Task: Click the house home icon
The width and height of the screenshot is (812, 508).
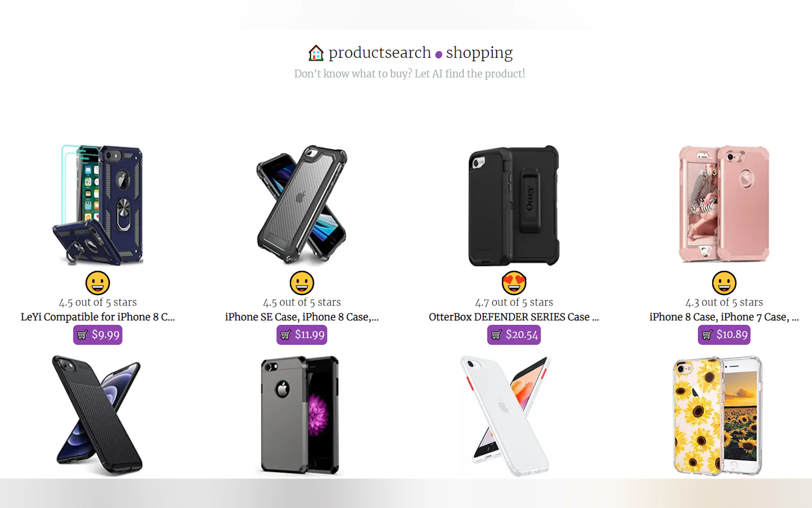Action: (x=316, y=53)
